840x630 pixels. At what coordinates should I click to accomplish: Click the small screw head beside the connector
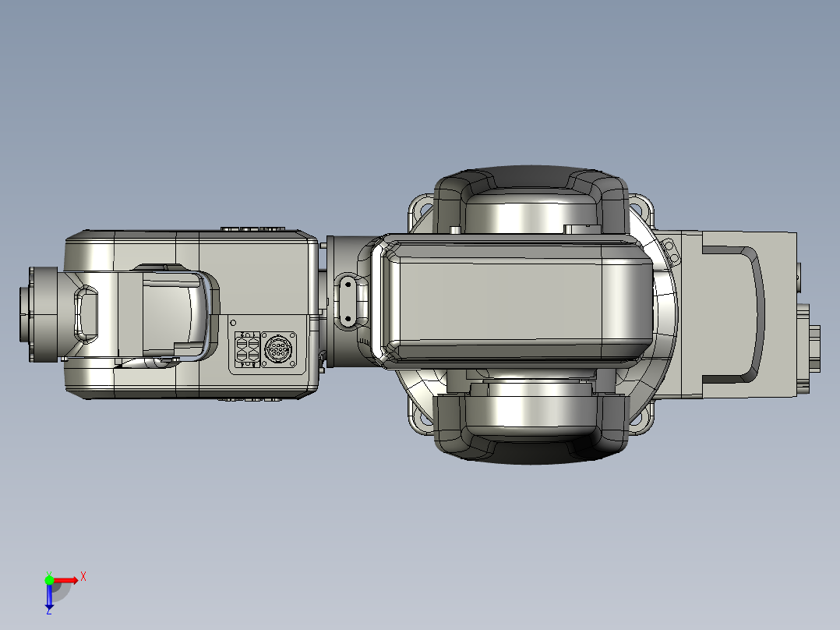tap(231, 321)
